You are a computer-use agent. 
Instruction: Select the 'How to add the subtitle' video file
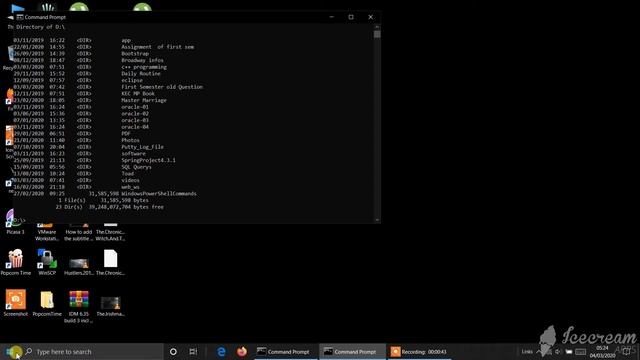79,232
